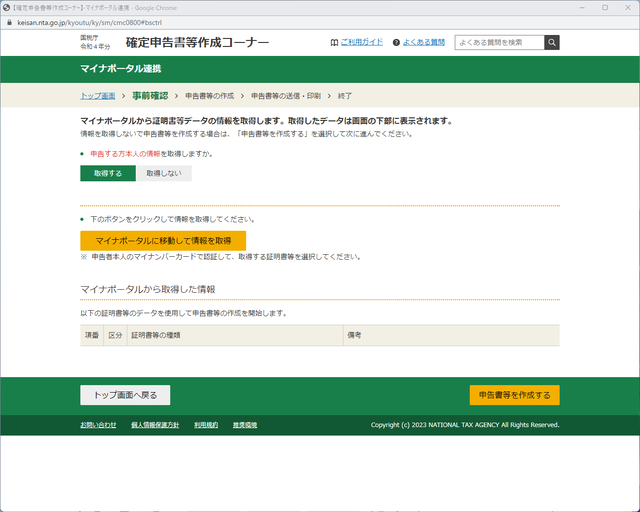Image resolution: width=640 pixels, height=512 pixels.
Task: Open the よくある質問 link
Action: pyautogui.click(x=424, y=42)
